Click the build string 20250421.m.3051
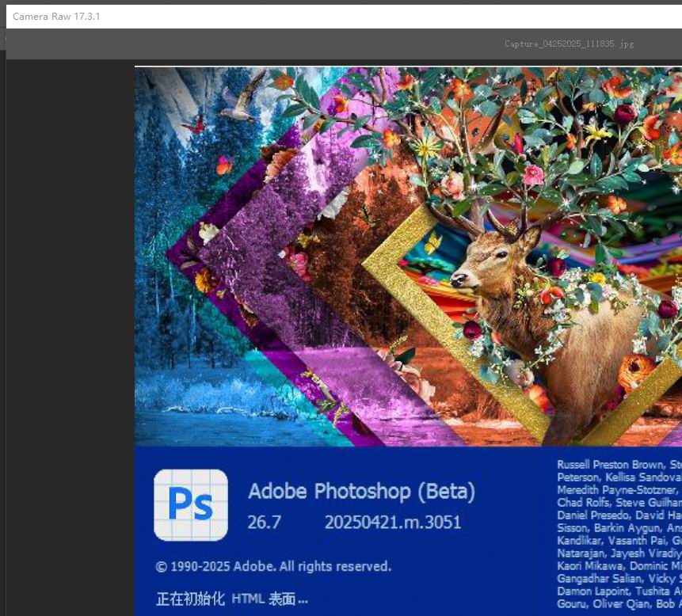The image size is (682, 616). click(393, 522)
